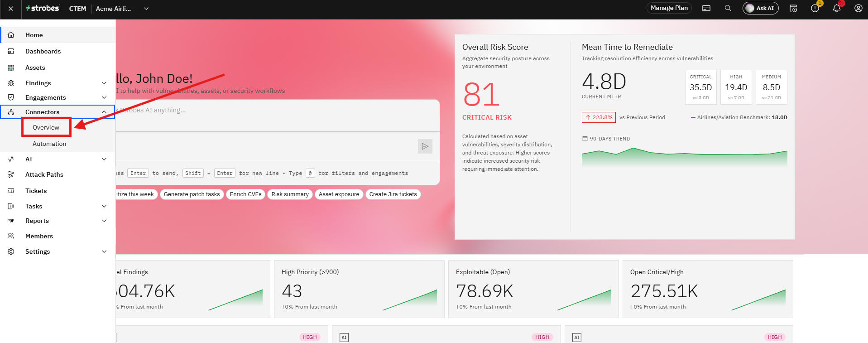
Task: Expand the Engagements menu
Action: (104, 97)
